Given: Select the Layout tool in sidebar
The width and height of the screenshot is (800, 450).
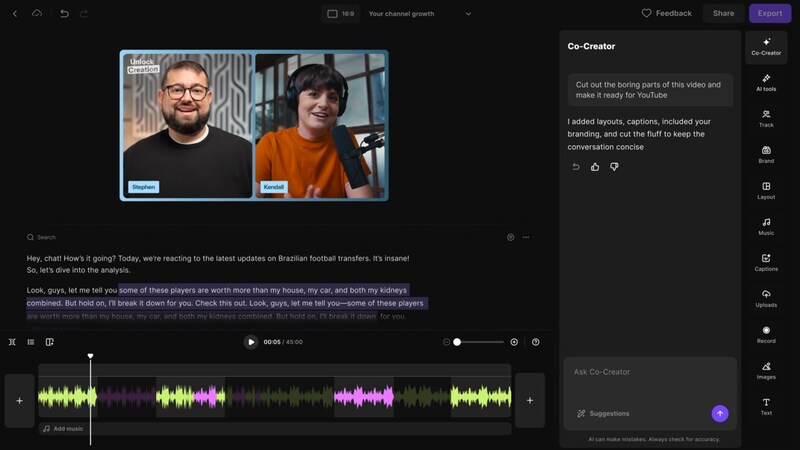Looking at the screenshot, I should pyautogui.click(x=766, y=190).
